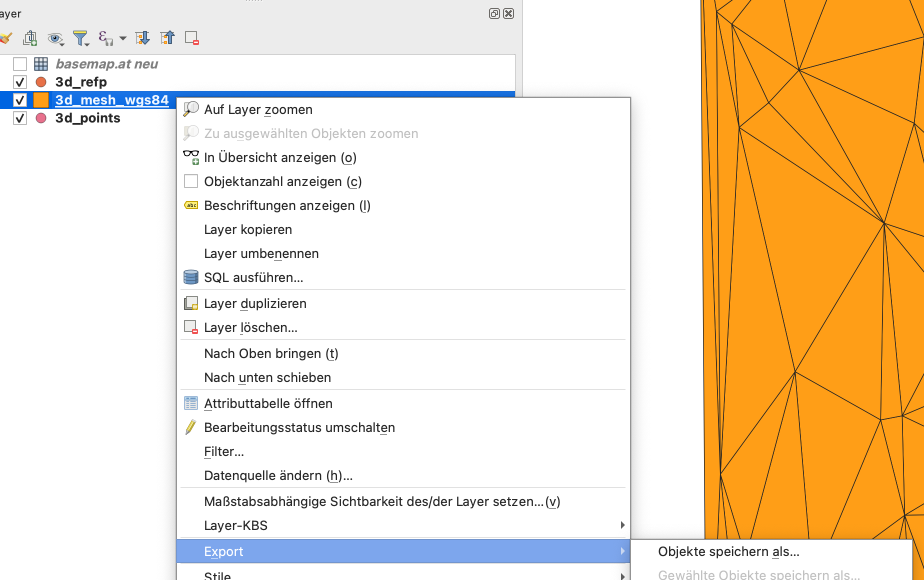The height and width of the screenshot is (580, 924).
Task: Select Nach Oben bringen (t)
Action: point(403,353)
